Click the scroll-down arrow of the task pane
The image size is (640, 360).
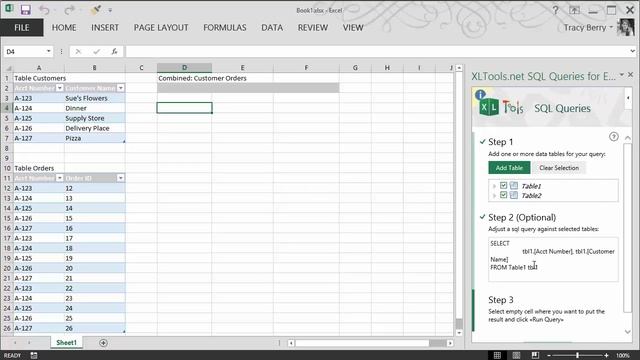pos(628,331)
